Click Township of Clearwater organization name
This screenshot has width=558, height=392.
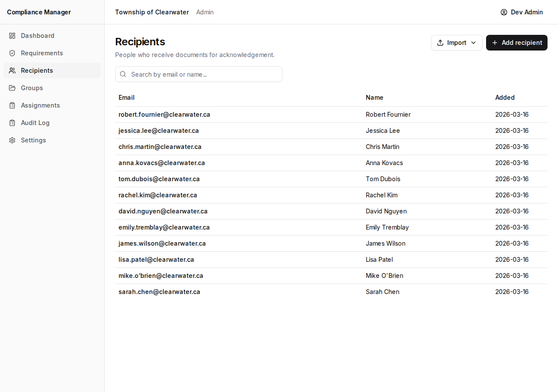pos(152,12)
